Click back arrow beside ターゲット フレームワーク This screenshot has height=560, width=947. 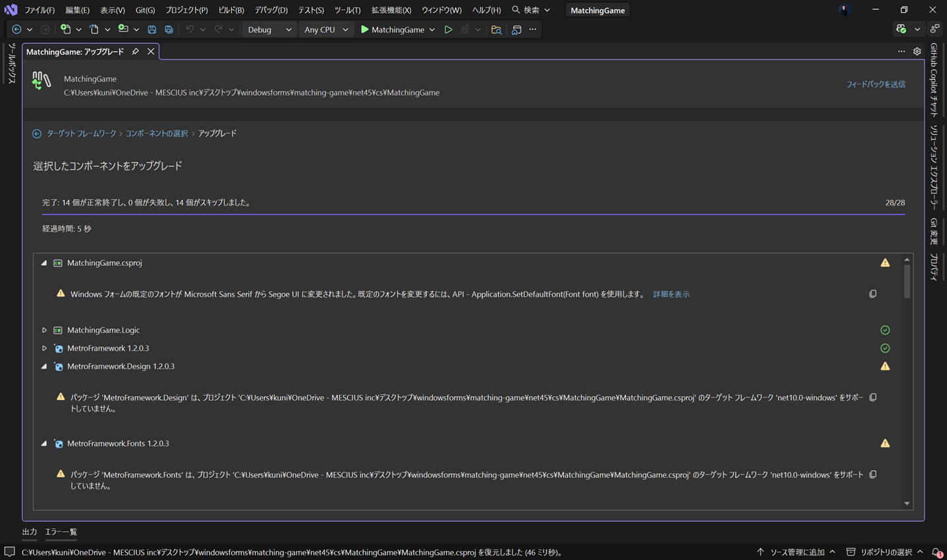pos(37,134)
